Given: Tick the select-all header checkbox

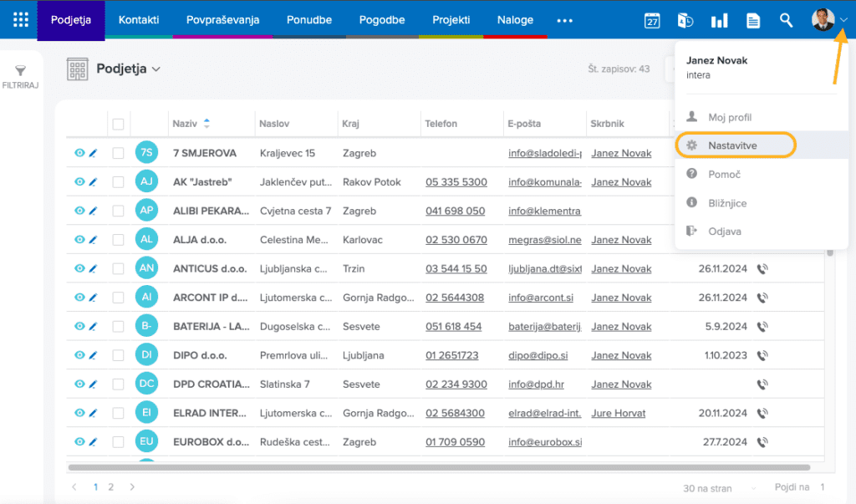Looking at the screenshot, I should click(119, 124).
